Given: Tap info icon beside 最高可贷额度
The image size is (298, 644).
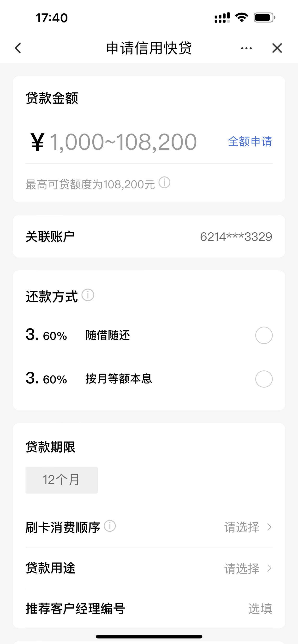Looking at the screenshot, I should coord(165,183).
